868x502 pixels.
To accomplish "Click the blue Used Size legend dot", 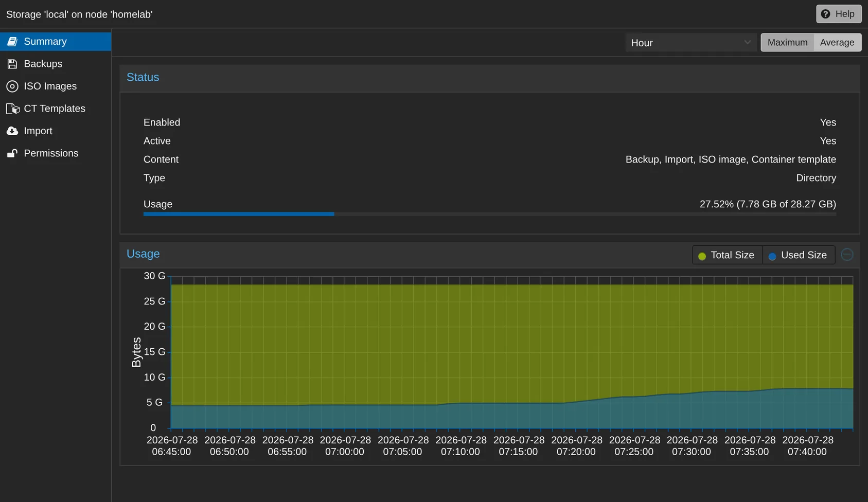I will tap(772, 256).
